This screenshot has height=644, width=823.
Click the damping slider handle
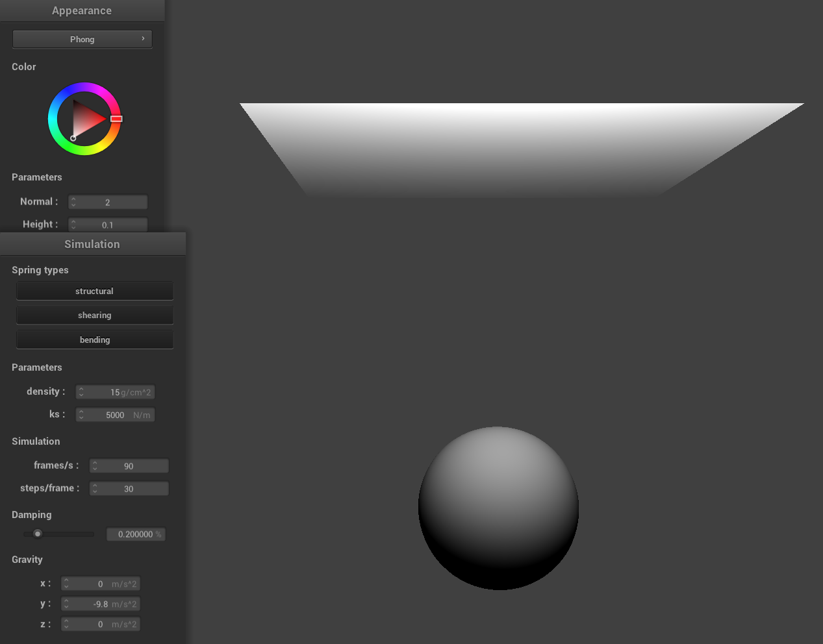[38, 534]
